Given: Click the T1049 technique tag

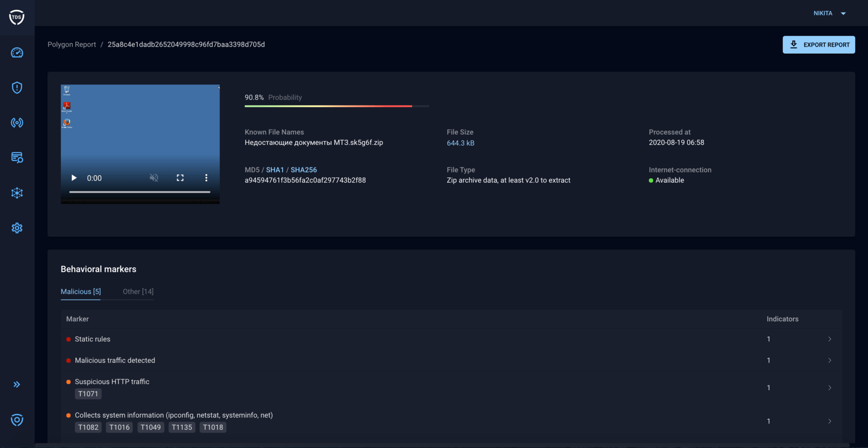Looking at the screenshot, I should pos(151,427).
